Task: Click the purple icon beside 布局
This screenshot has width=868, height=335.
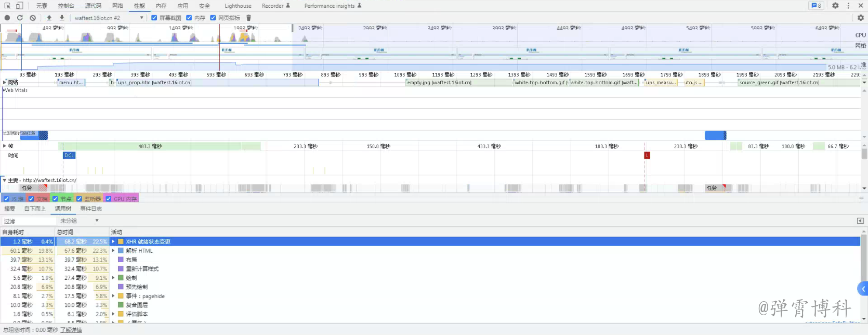Action: point(121,260)
